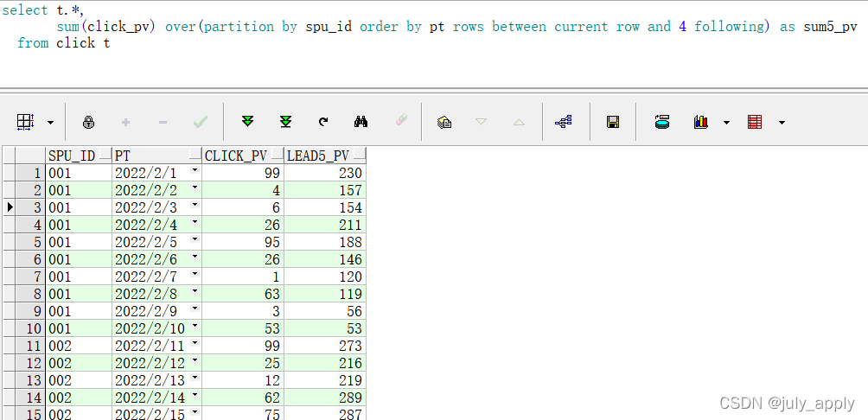Click the PT column header
This screenshot has height=420, width=868.
coord(157,156)
